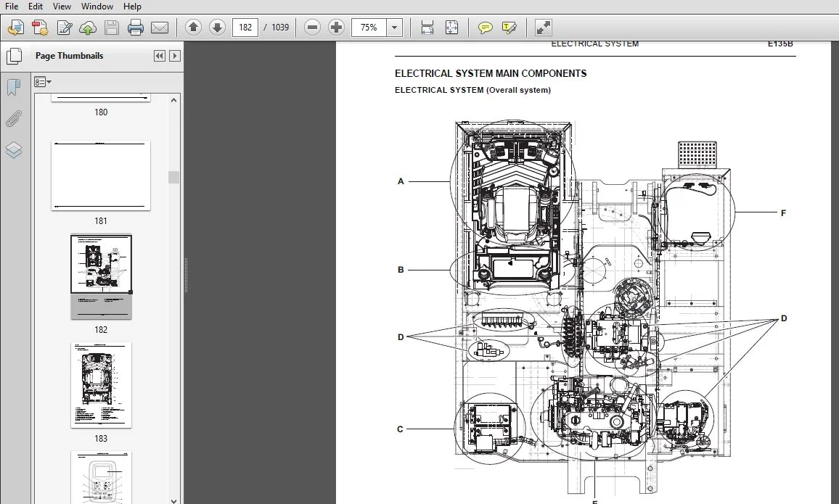
Task: Select page 181 thumbnail
Action: [x=101, y=175]
